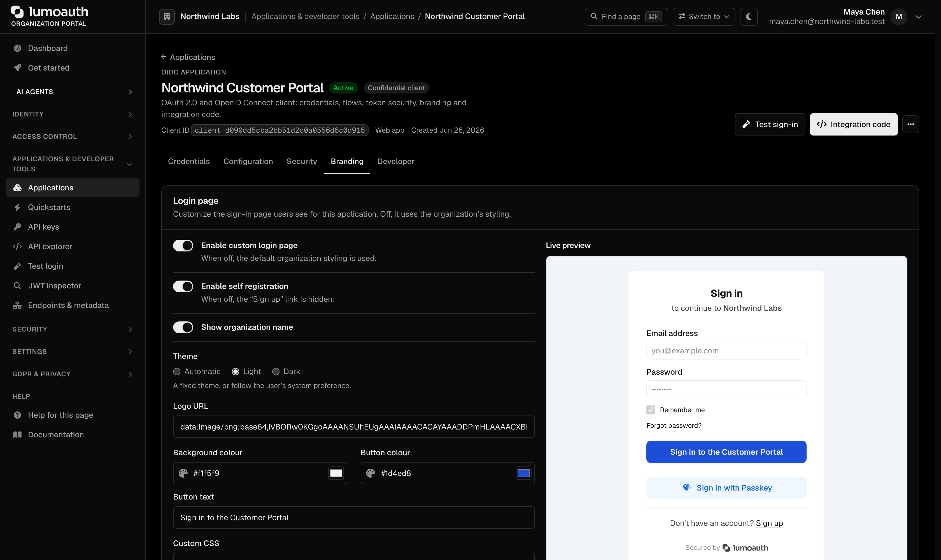The width and height of the screenshot is (941, 560).
Task: Click the Applications cubes icon in sidebar
Action: click(x=17, y=188)
